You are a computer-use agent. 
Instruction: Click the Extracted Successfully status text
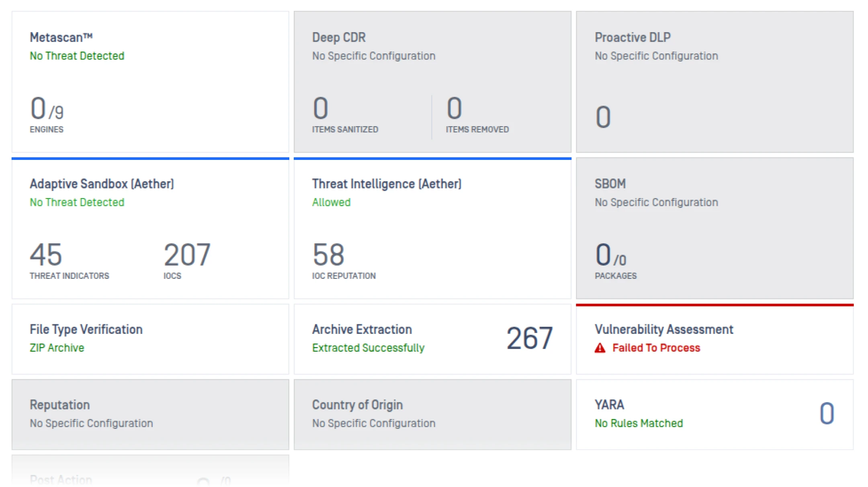tap(368, 348)
